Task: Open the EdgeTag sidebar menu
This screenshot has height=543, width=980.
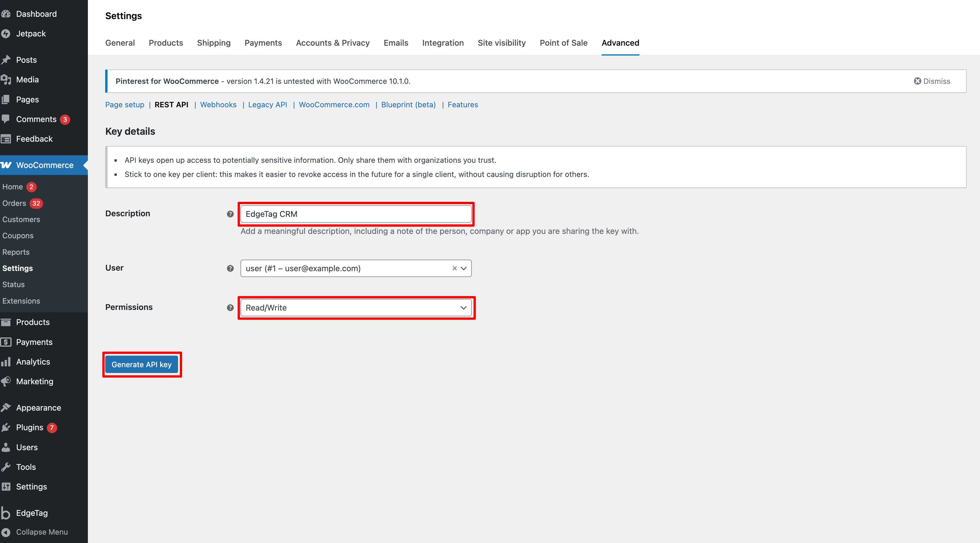Action: tap(32, 513)
